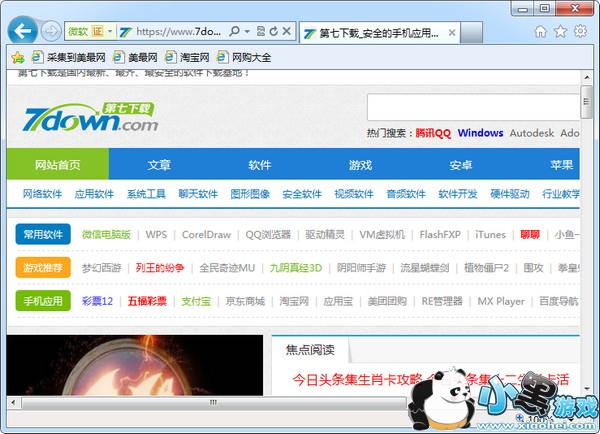Open 网络软件 category
The width and height of the screenshot is (600, 434).
click(42, 194)
